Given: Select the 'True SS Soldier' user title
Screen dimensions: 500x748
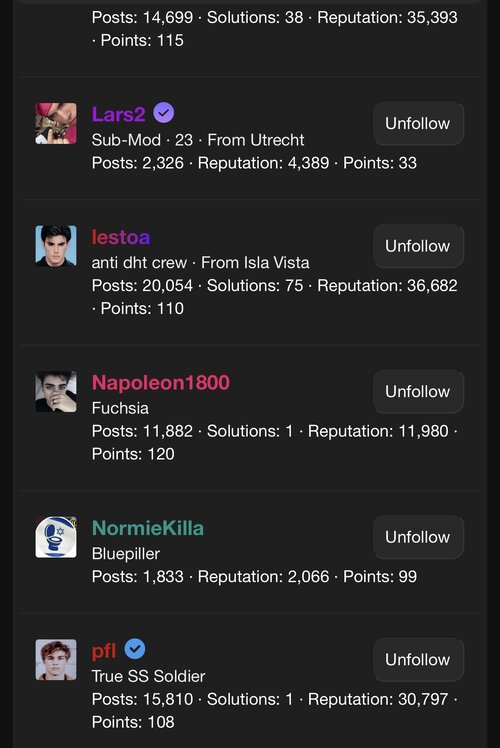Looking at the screenshot, I should point(148,676).
